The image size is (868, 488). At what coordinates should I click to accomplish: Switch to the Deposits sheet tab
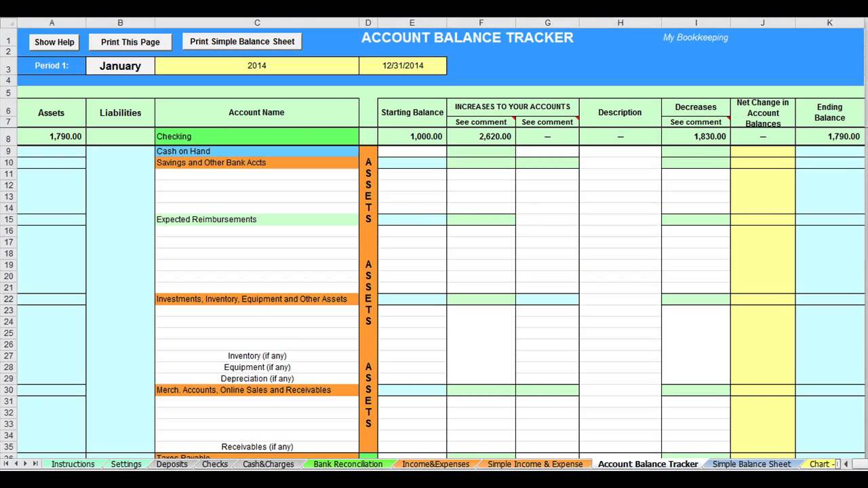(x=172, y=464)
